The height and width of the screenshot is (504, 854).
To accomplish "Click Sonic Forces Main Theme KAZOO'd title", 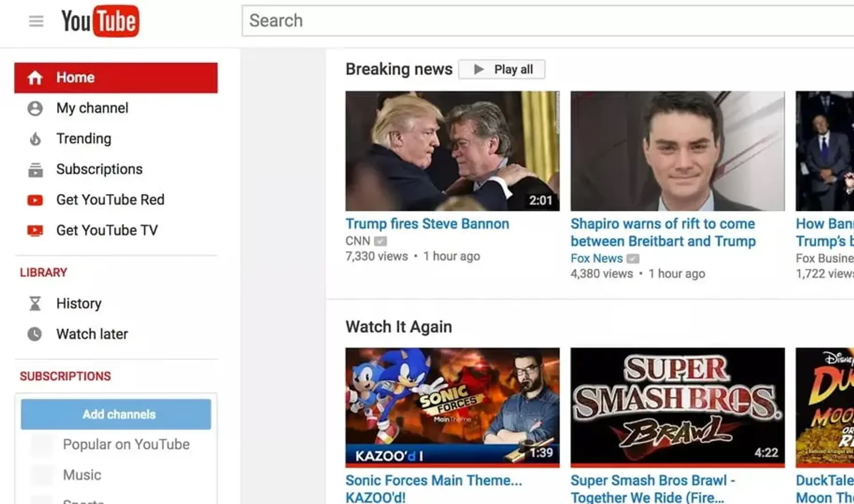I will [434, 488].
